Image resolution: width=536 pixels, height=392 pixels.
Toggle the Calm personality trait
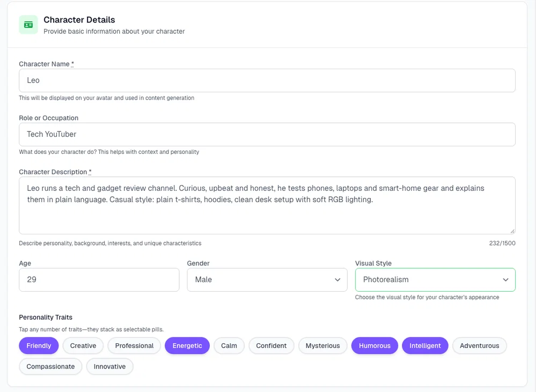click(x=229, y=345)
